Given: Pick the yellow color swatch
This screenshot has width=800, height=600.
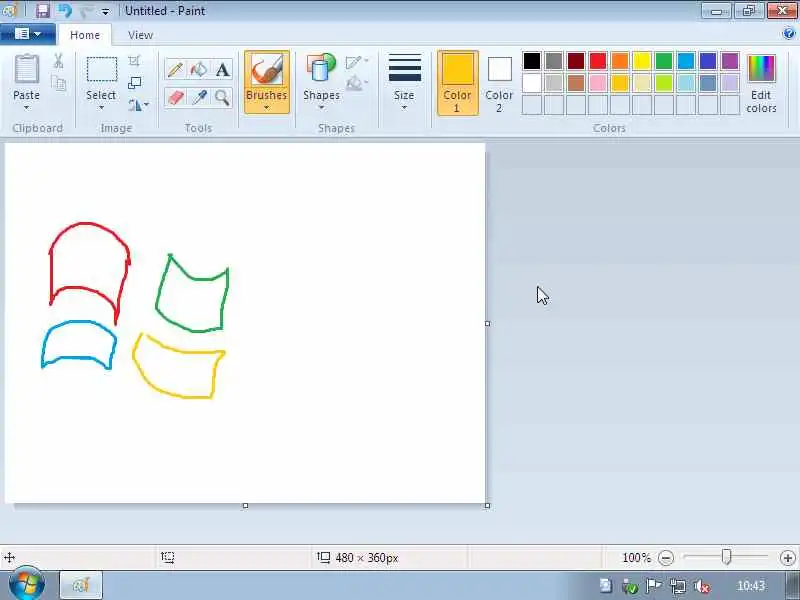Looking at the screenshot, I should (x=642, y=61).
